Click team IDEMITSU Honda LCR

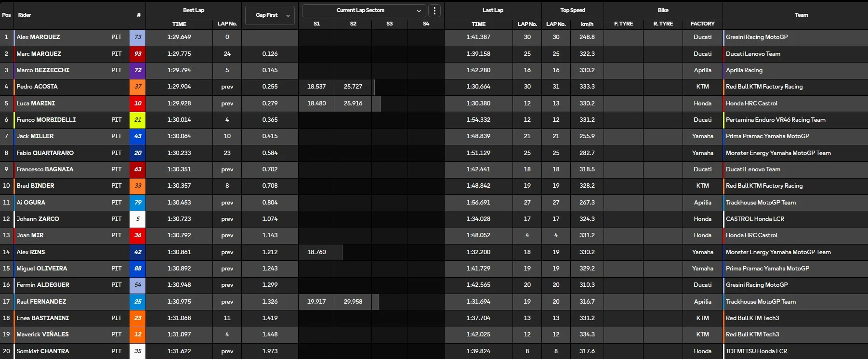click(x=756, y=351)
